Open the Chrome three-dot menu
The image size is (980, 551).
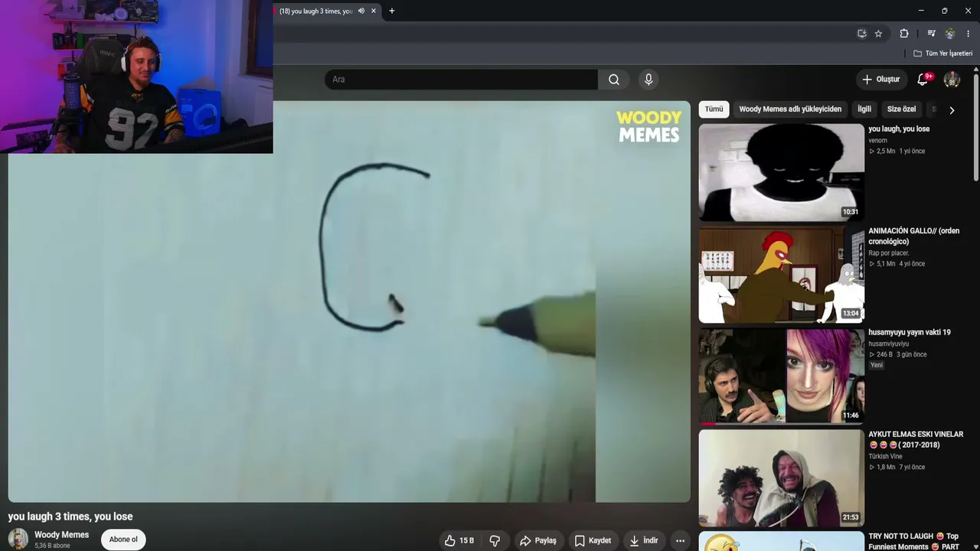point(969,34)
